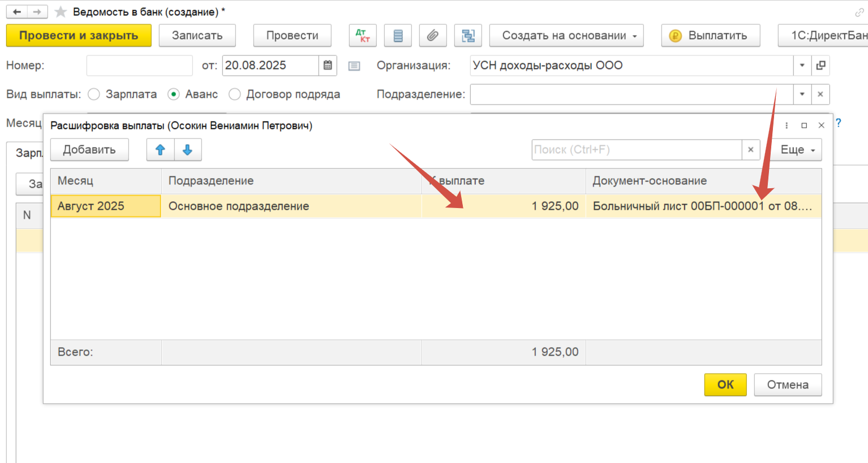
Task: Open the document list icon in toolbar
Action: 398,36
